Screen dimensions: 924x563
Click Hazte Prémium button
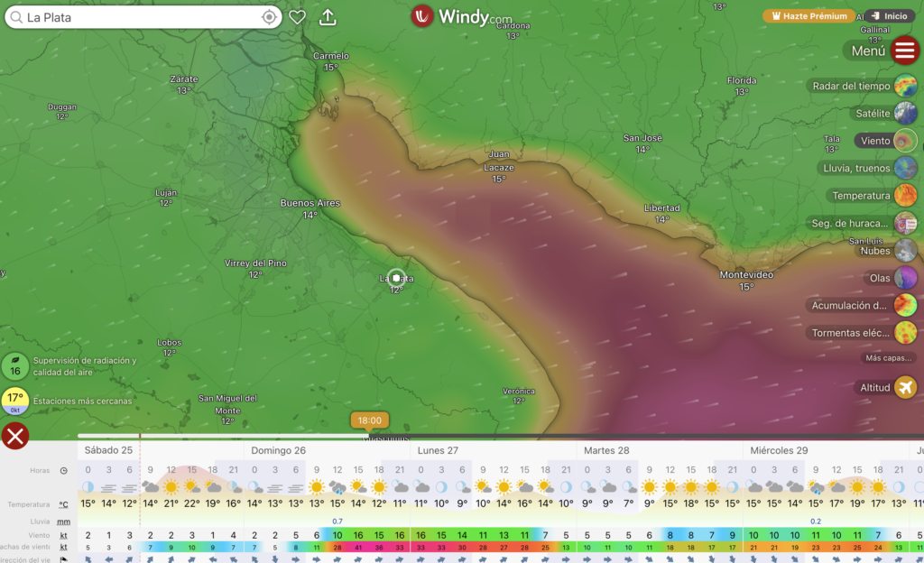pos(809,16)
